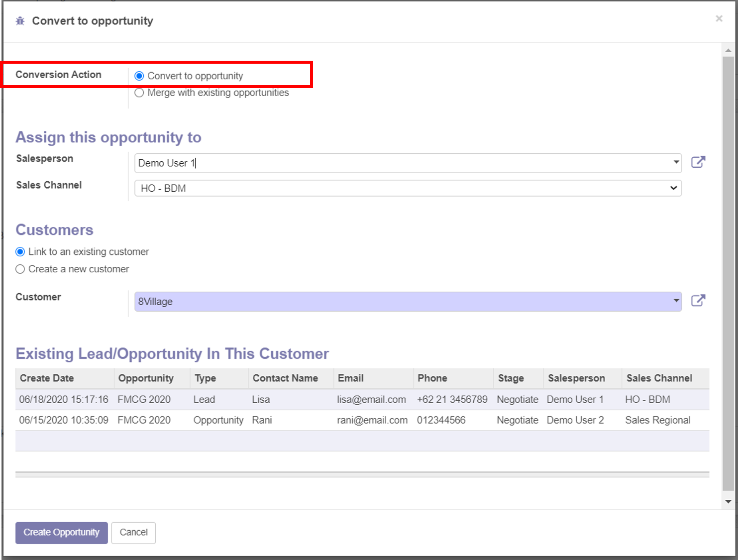Choose Create a new customer option
This screenshot has width=738, height=560.
[x=20, y=269]
